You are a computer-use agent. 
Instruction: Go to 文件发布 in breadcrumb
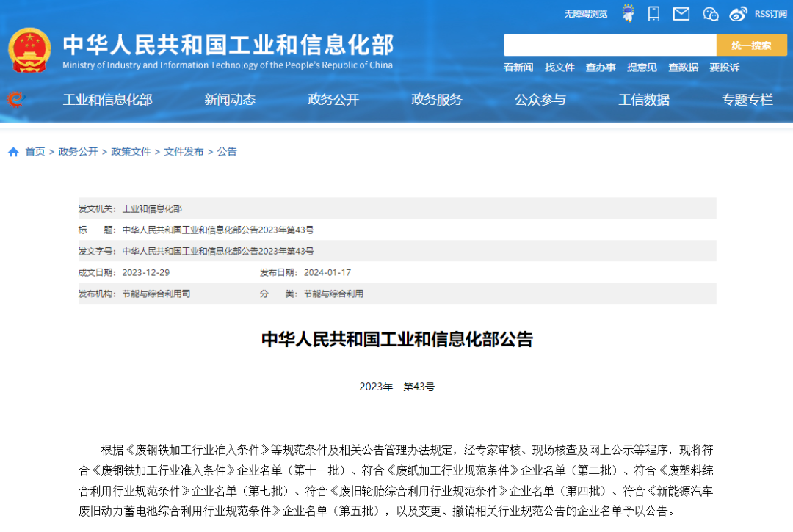(184, 152)
